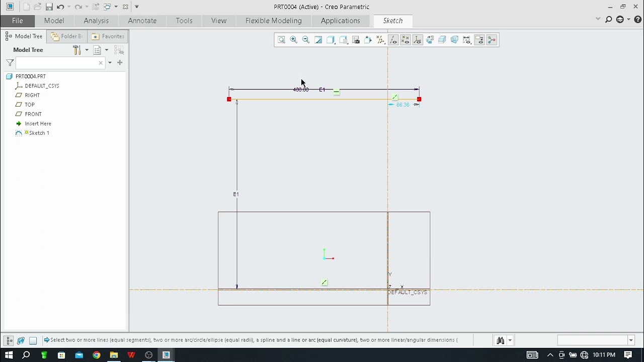Select the Insert Here marker
This screenshot has height=362, width=644.
(x=38, y=124)
